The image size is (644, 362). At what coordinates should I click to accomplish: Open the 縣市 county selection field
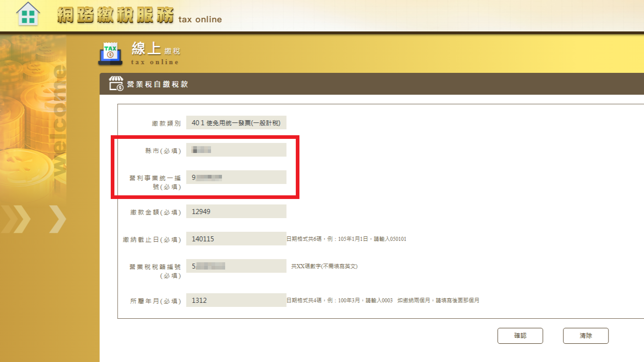tap(236, 150)
